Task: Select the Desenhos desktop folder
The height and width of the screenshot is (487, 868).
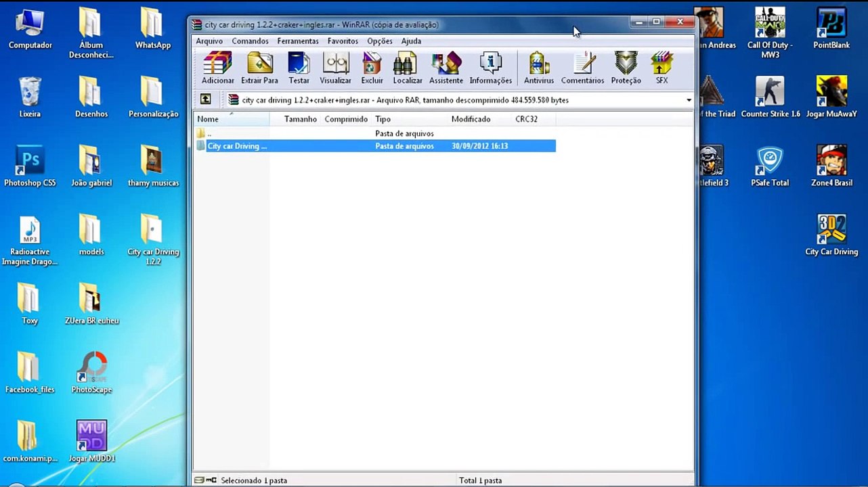Action: (x=91, y=97)
